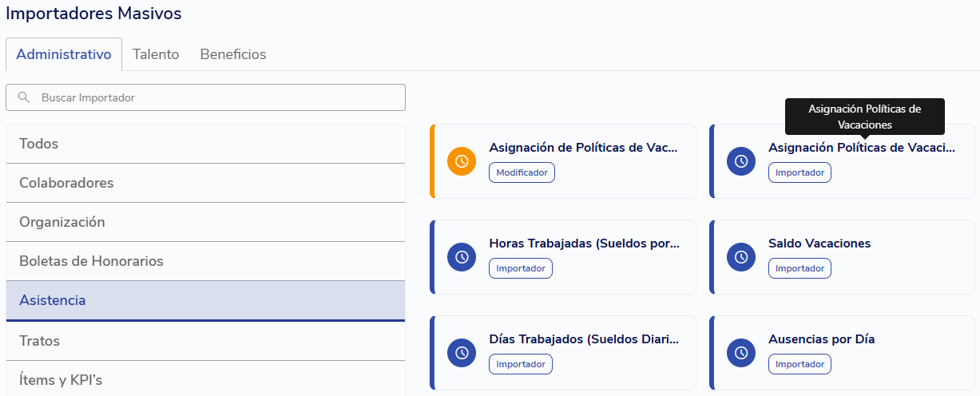This screenshot has height=396, width=980.
Task: Click clock icon on Saldo Vacaciones card
Action: [x=741, y=257]
